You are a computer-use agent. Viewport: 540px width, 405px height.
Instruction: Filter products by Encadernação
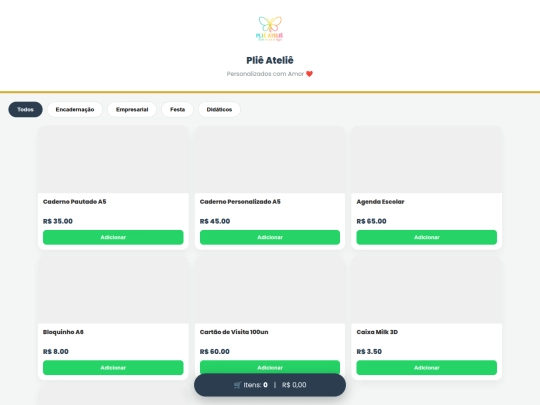[x=75, y=110]
